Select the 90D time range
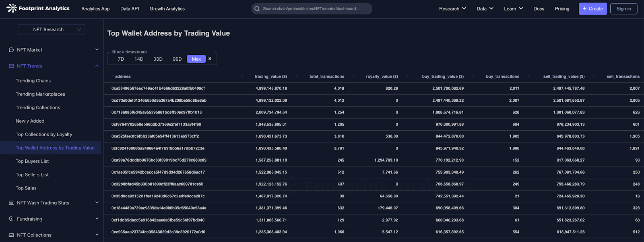Image resolution: width=644 pixels, height=242 pixels. click(177, 59)
